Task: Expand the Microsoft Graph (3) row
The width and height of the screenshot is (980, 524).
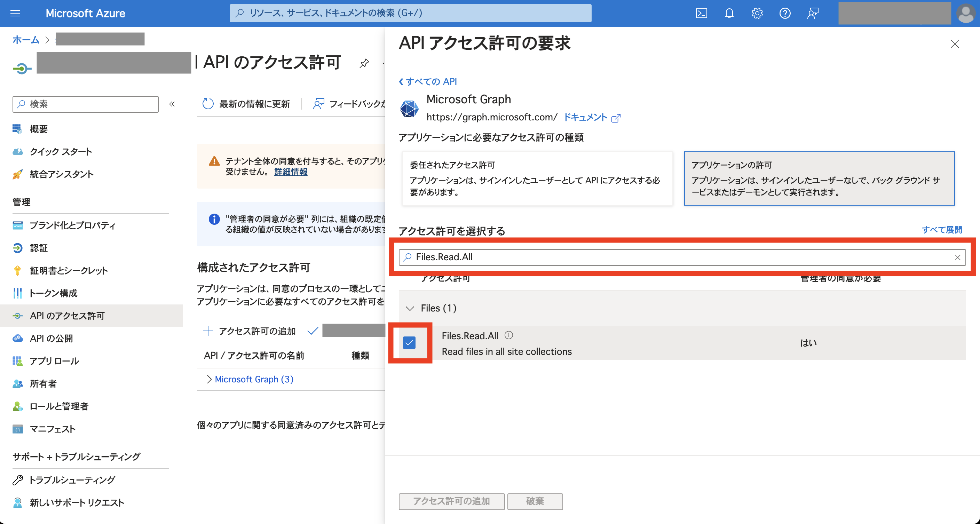Action: 209,379
